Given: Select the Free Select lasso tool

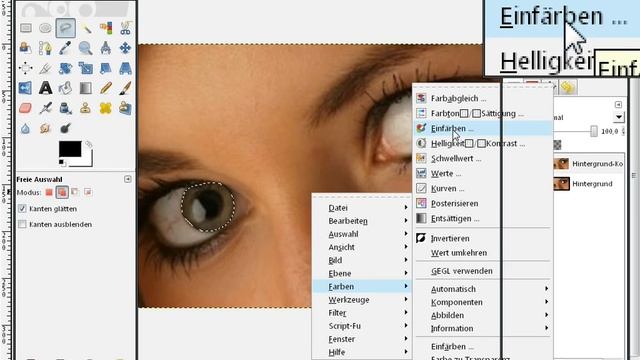Looking at the screenshot, I should [65, 28].
